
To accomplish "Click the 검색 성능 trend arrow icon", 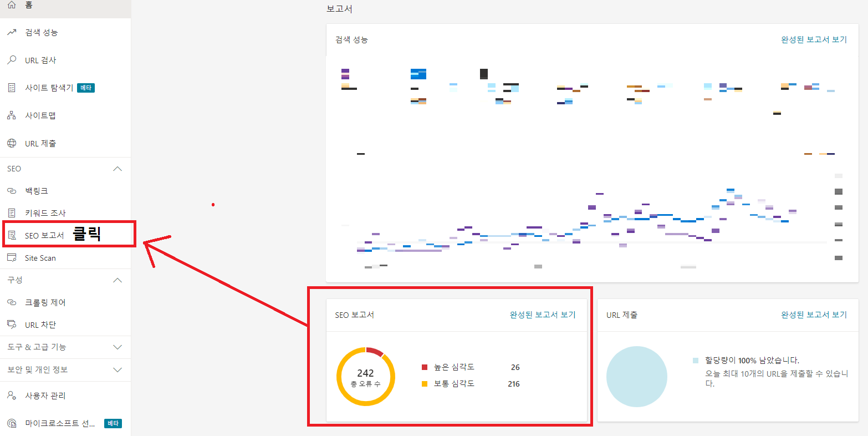I will click(x=12, y=33).
